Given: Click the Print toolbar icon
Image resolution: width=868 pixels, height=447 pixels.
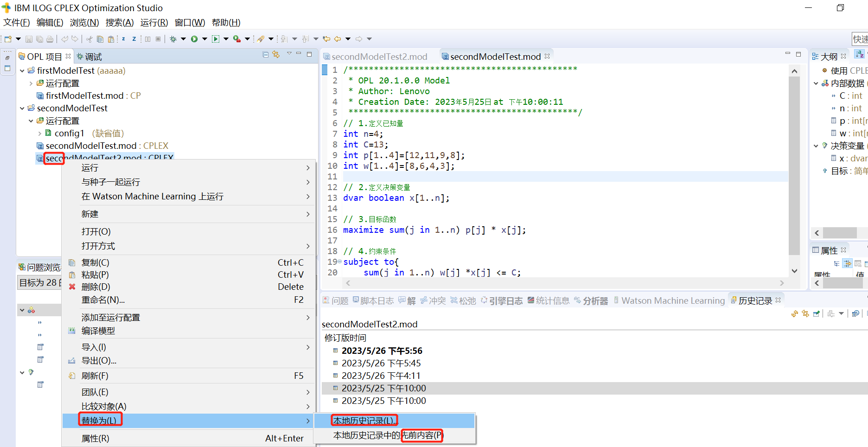Looking at the screenshot, I should tap(50, 39).
